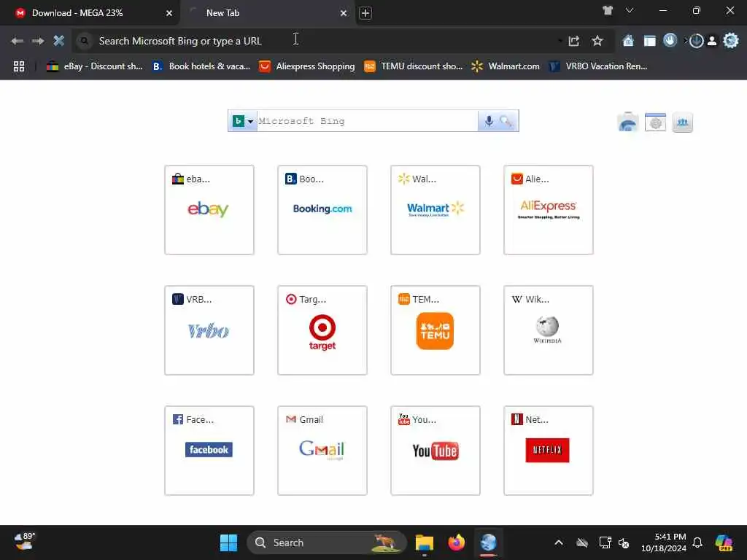Image resolution: width=747 pixels, height=560 pixels.
Task: Click the hand ad-blocker icon
Action: point(670,41)
